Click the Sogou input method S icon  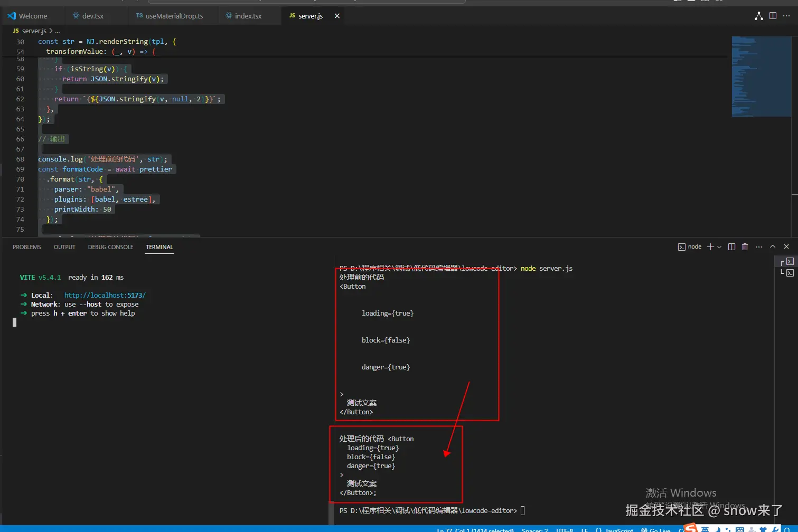[x=691, y=528]
